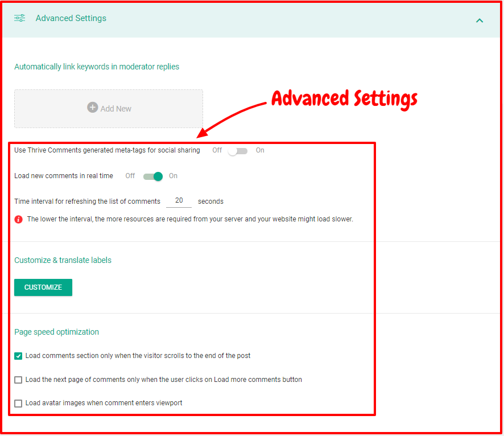Click the On label beside real time toggle
The width and height of the screenshot is (504, 436).
173,176
